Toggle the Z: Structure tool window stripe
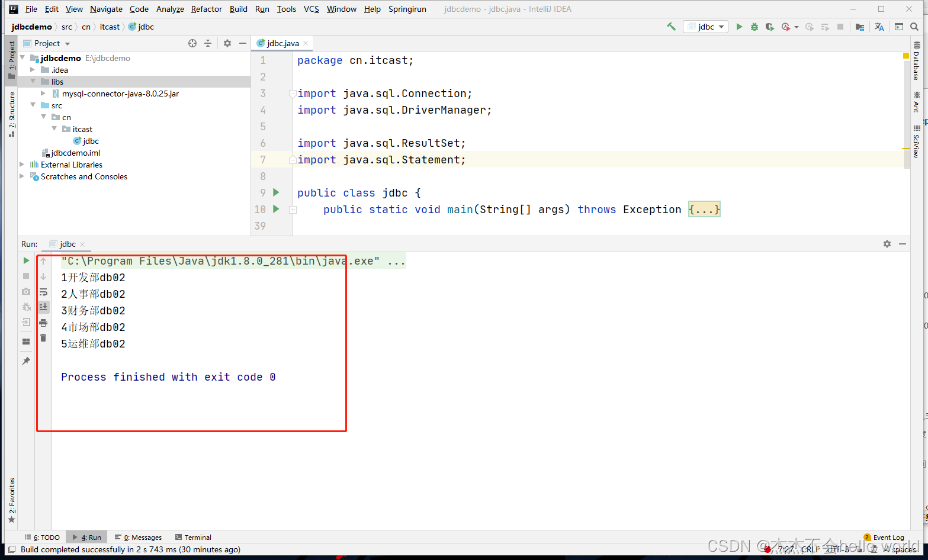 [x=11, y=114]
